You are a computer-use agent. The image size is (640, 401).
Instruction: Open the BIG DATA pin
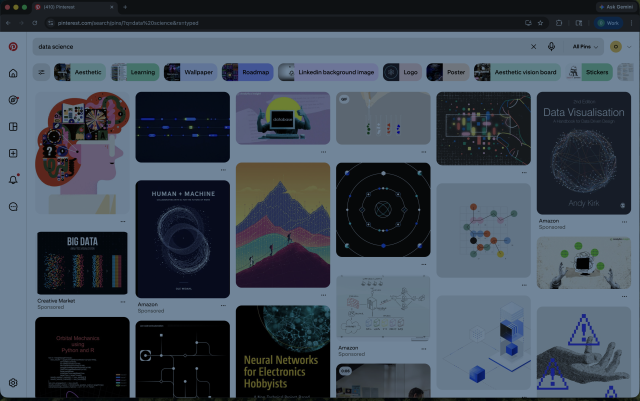82,263
